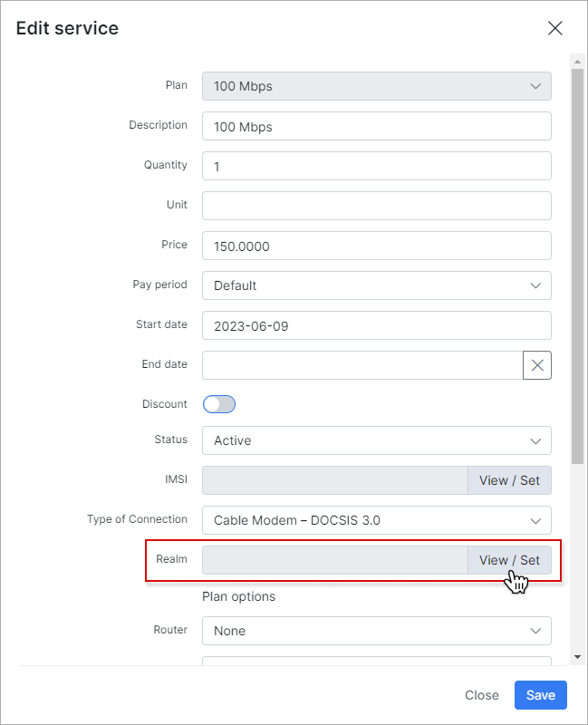The width and height of the screenshot is (588, 725).
Task: Click the Start date field
Action: click(376, 325)
